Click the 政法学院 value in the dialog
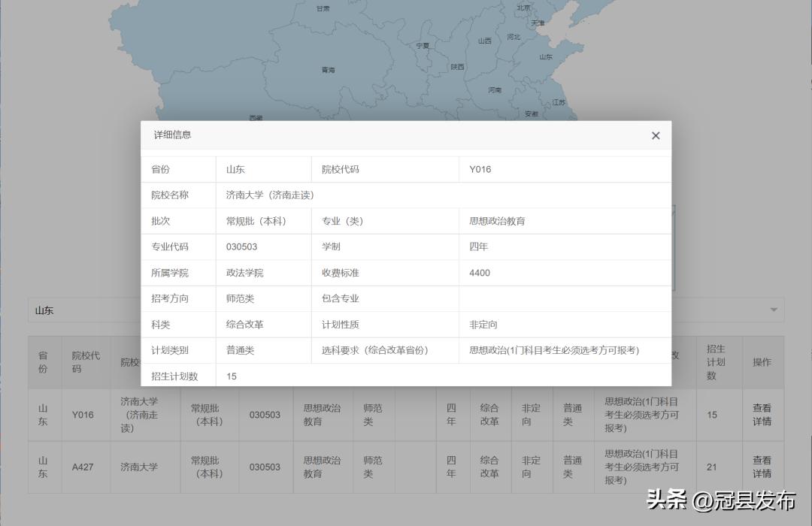812x526 pixels. click(244, 273)
